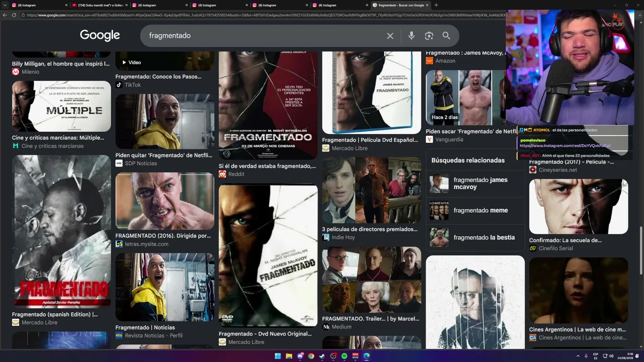
Task: Open the ESP language input switcher
Action: pyautogui.click(x=596, y=356)
